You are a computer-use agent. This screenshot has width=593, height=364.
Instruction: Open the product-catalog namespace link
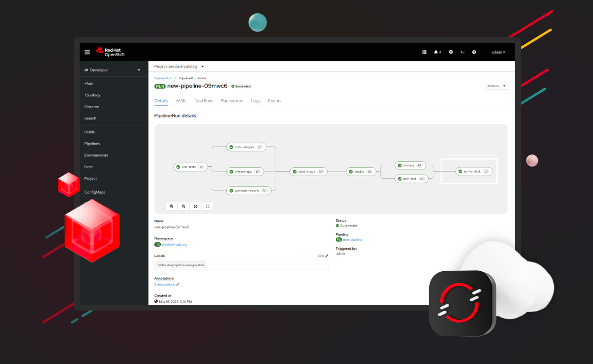click(x=174, y=245)
